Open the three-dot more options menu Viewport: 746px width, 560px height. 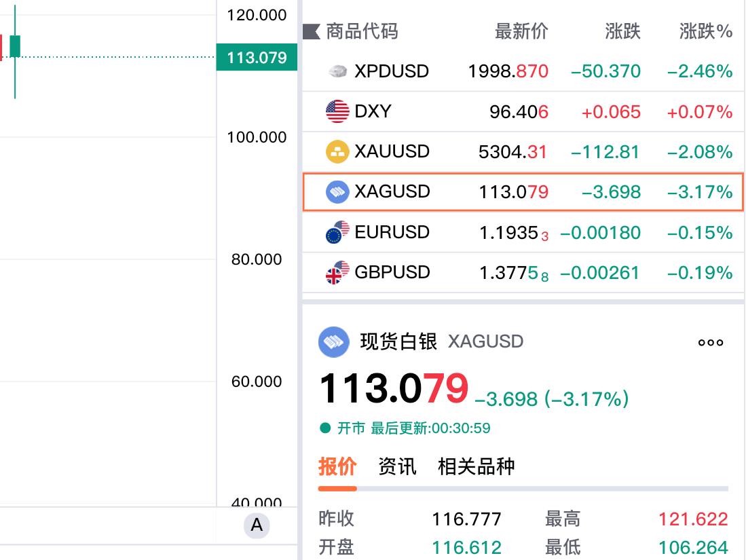pos(710,342)
